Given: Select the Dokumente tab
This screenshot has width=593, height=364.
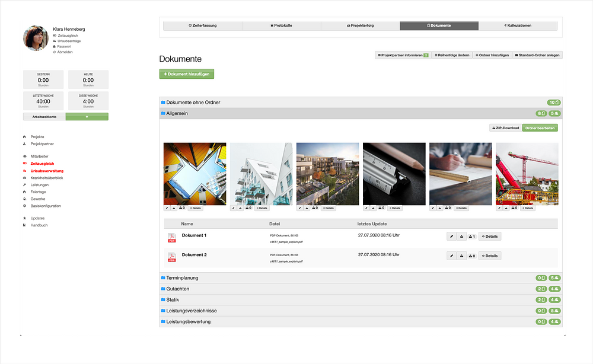Looking at the screenshot, I should point(439,25).
